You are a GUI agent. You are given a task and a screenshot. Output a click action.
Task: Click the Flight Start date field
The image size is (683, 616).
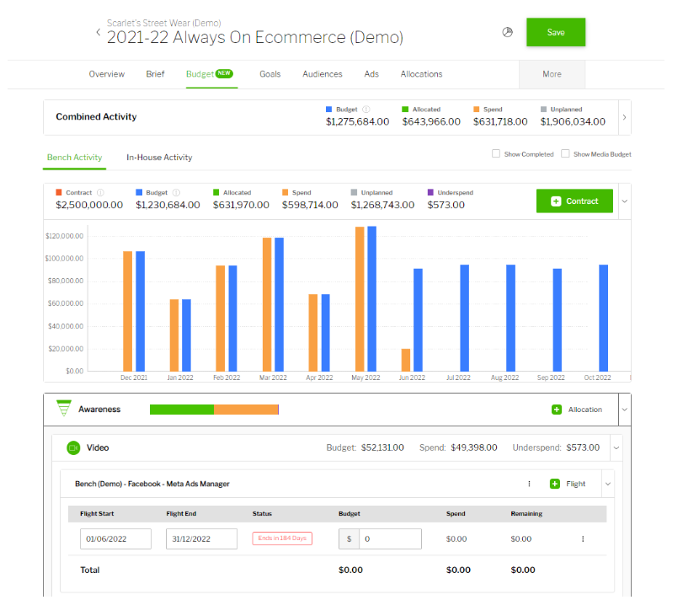coord(116,539)
